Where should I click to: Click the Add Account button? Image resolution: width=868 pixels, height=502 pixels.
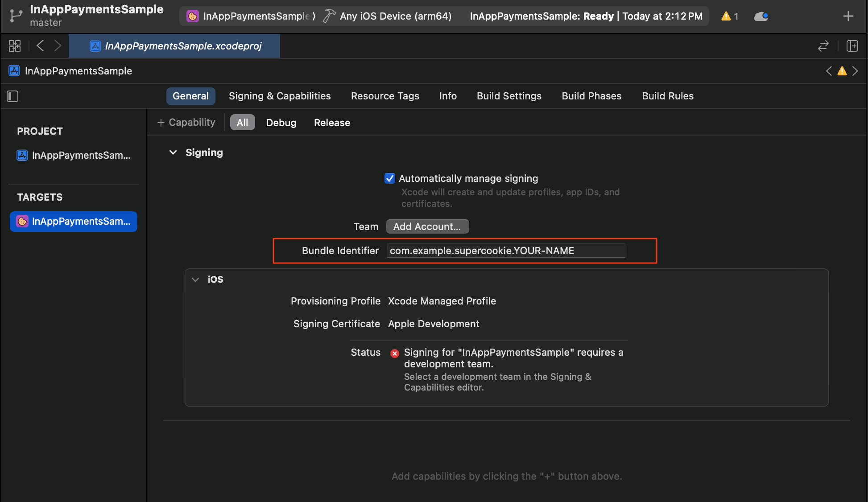click(x=427, y=226)
